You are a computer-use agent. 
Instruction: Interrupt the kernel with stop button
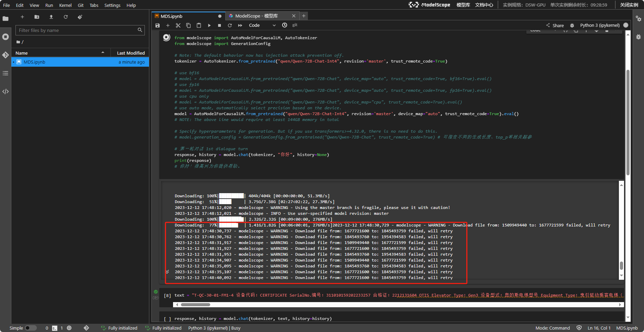pos(219,25)
